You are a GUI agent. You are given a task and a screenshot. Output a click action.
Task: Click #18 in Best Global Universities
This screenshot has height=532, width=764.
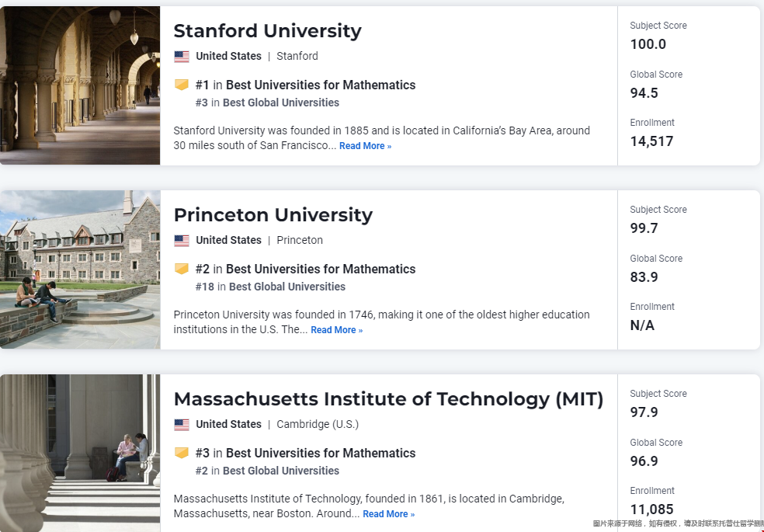point(270,287)
